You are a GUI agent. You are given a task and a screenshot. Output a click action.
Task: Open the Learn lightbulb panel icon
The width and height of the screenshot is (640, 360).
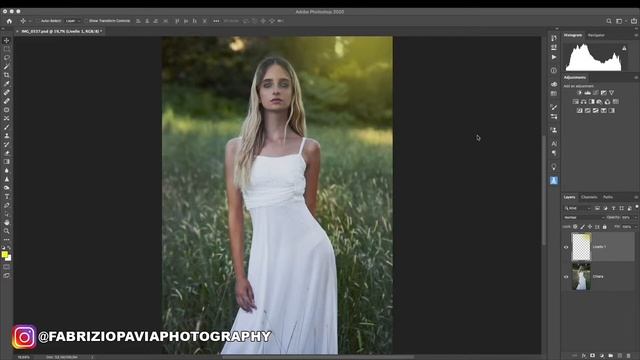[554, 167]
